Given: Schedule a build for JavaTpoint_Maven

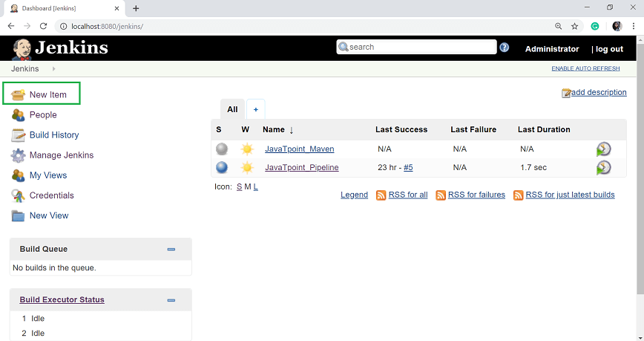Looking at the screenshot, I should pos(603,149).
